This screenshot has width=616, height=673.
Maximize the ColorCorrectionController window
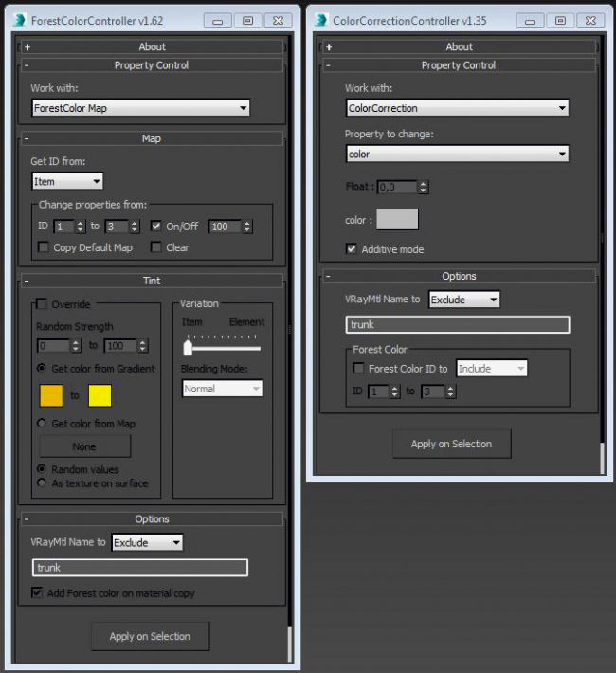pos(560,21)
